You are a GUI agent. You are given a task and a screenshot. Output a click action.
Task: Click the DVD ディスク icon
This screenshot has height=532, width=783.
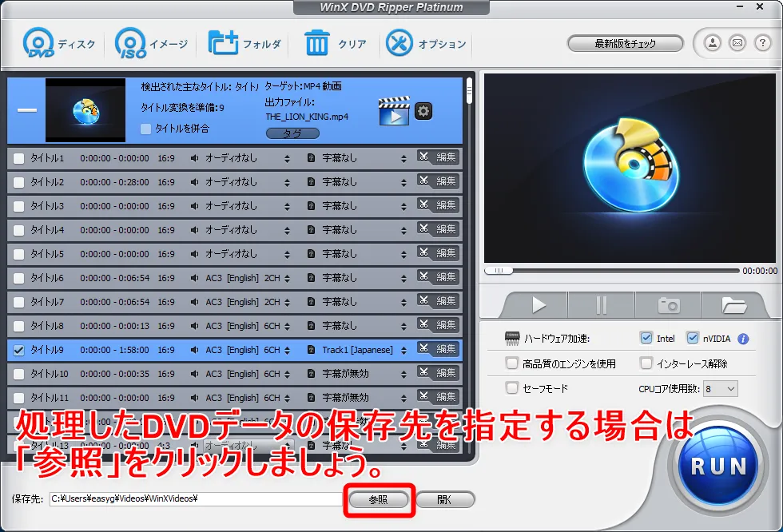tap(38, 43)
